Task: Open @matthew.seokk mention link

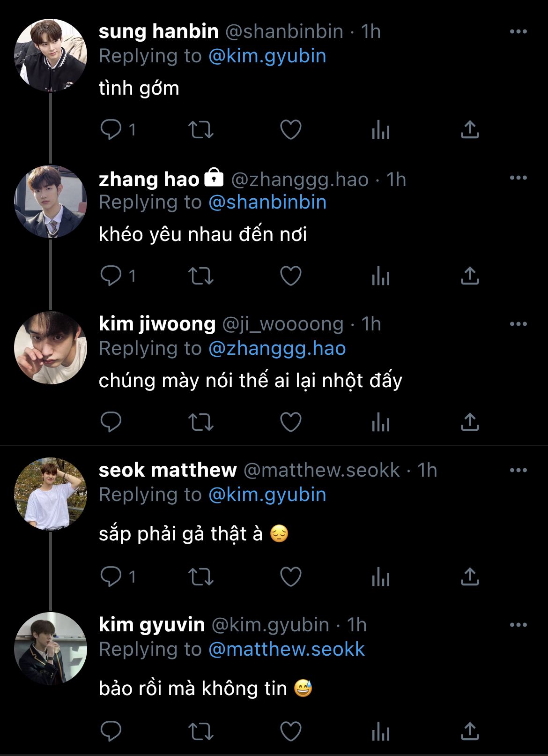Action: pos(286,649)
